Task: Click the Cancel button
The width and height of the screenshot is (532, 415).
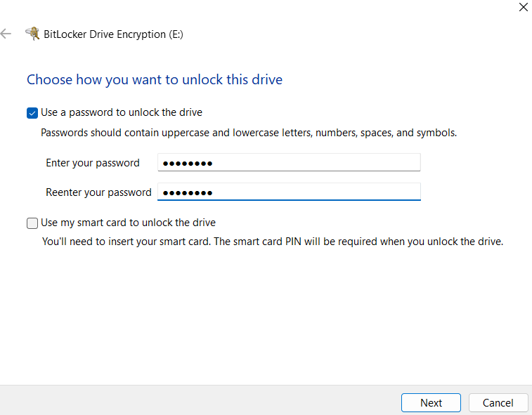Action: [498, 403]
